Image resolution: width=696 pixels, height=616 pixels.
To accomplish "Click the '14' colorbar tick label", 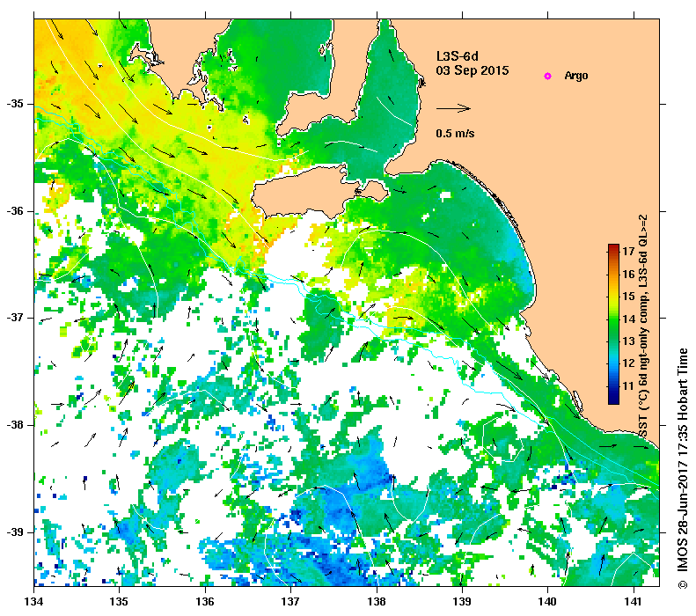I will pyautogui.click(x=628, y=319).
